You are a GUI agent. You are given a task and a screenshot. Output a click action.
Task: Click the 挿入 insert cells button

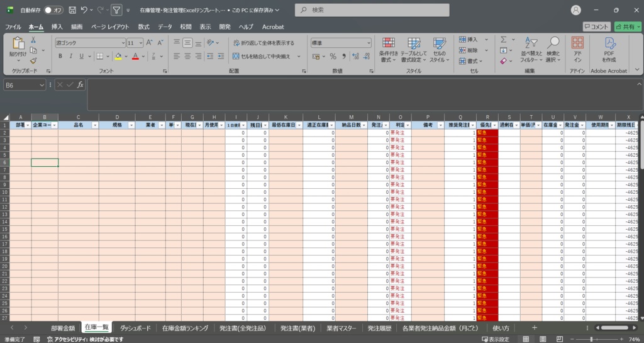tap(468, 40)
